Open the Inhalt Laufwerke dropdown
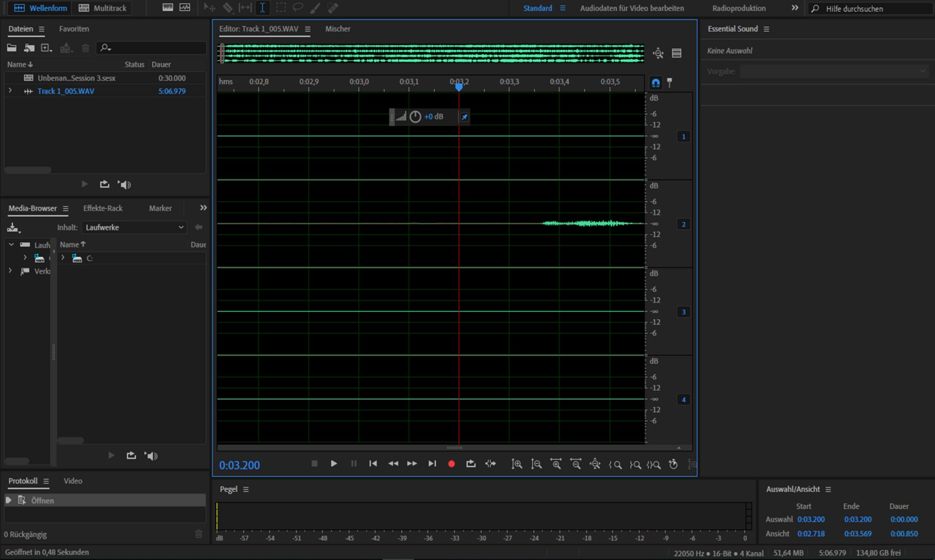The height and width of the screenshot is (560, 935). click(x=134, y=227)
